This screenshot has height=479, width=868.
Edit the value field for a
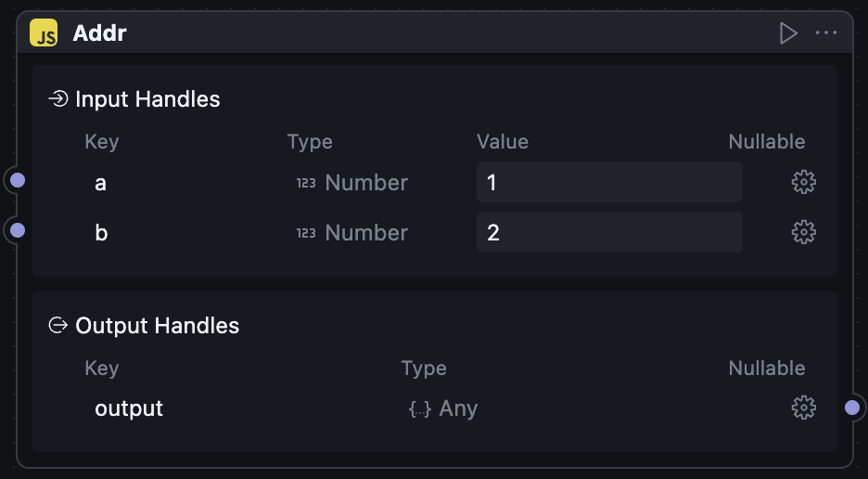pyautogui.click(x=608, y=182)
